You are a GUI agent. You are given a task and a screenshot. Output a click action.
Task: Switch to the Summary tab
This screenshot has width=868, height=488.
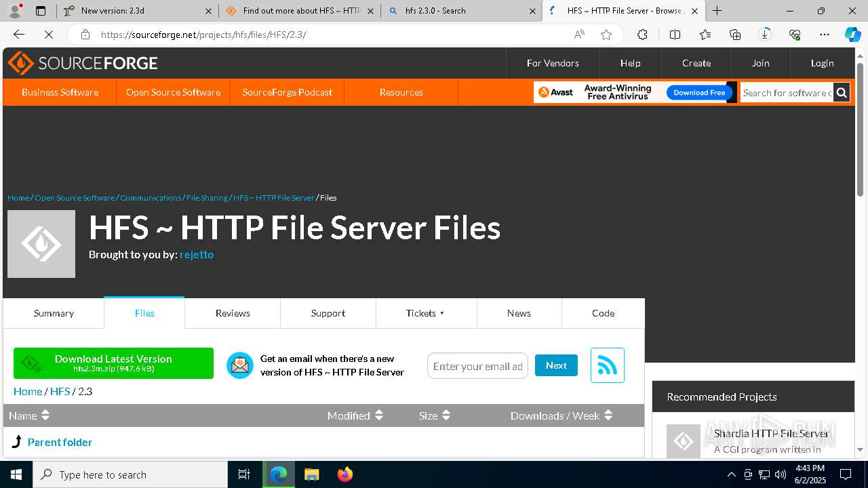tap(54, 313)
